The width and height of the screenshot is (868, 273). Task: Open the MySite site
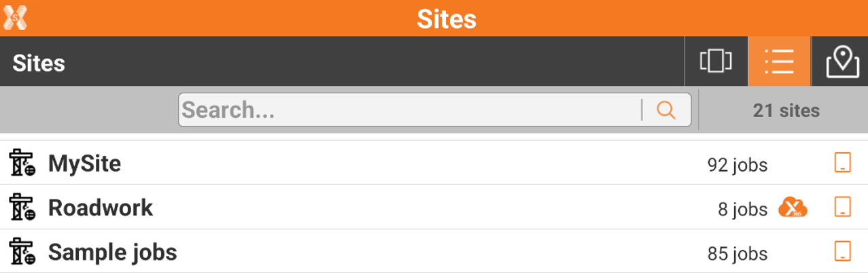click(x=84, y=163)
